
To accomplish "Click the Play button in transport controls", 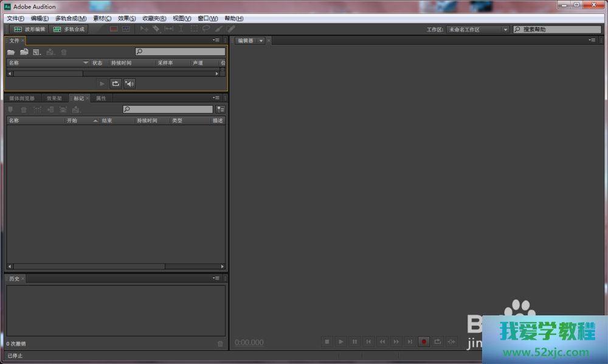I will pos(340,342).
